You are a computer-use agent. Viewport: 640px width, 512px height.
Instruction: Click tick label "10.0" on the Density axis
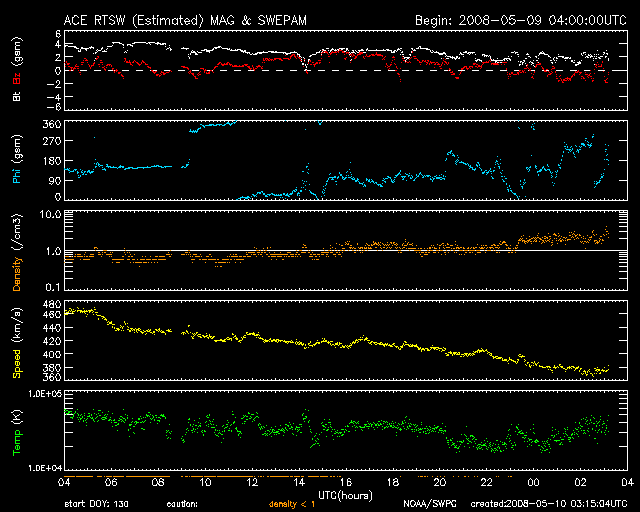point(50,214)
